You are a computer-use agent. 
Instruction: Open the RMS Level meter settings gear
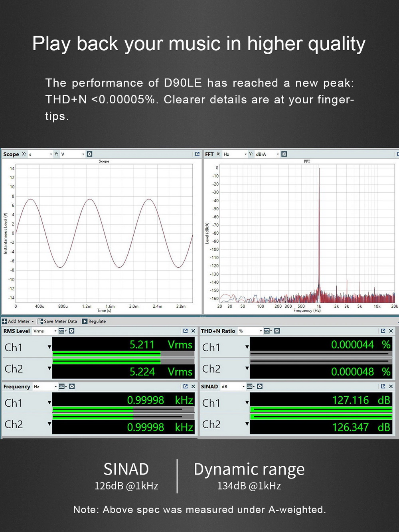click(71, 331)
